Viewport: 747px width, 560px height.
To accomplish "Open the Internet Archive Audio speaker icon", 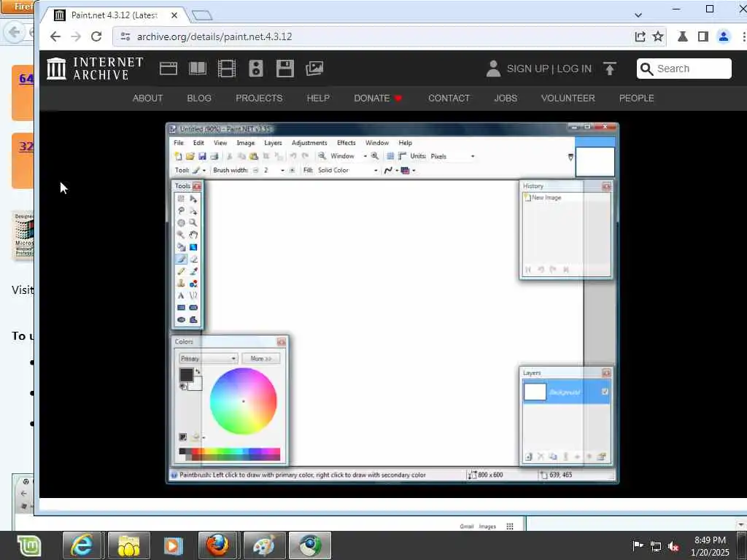I will pos(256,69).
